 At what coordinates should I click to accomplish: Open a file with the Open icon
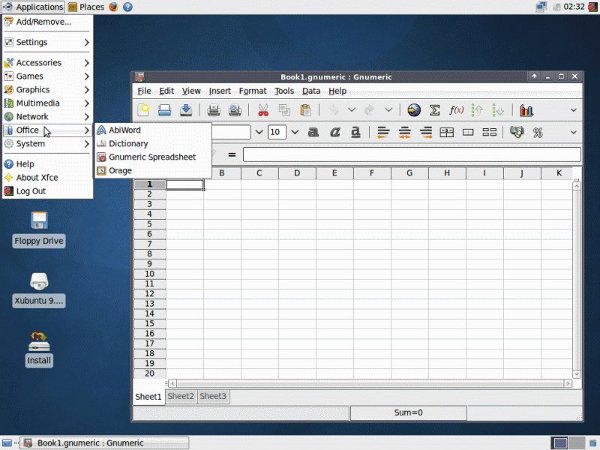click(x=165, y=110)
